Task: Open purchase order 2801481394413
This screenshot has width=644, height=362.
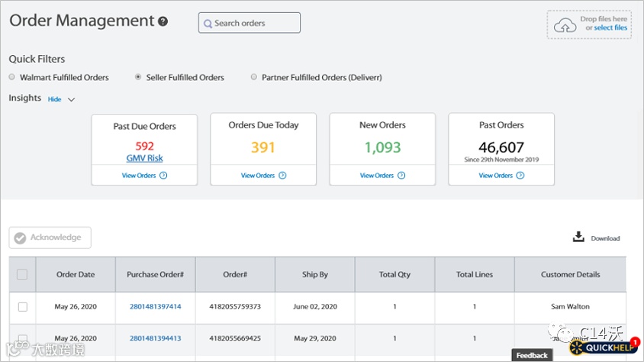Action: tap(155, 338)
